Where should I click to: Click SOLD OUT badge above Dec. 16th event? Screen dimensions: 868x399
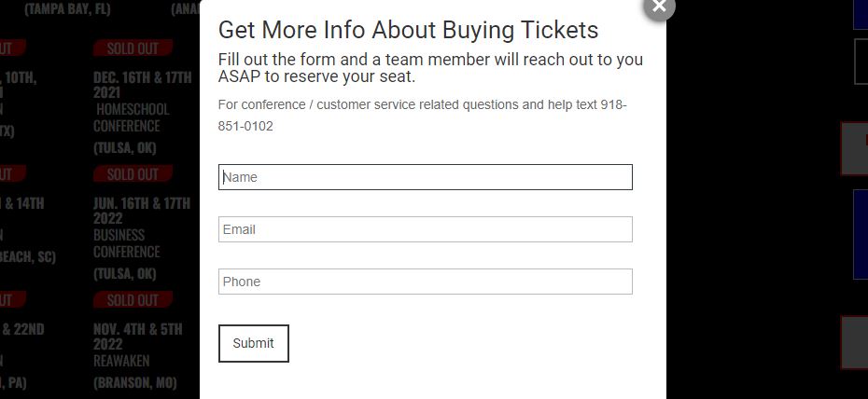[x=133, y=48]
